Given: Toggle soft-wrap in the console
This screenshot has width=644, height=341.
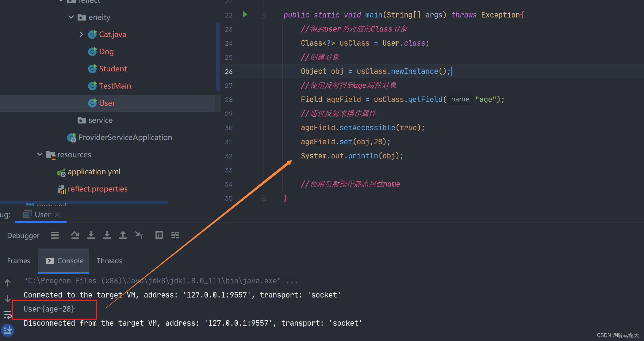Looking at the screenshot, I should click(x=8, y=314).
